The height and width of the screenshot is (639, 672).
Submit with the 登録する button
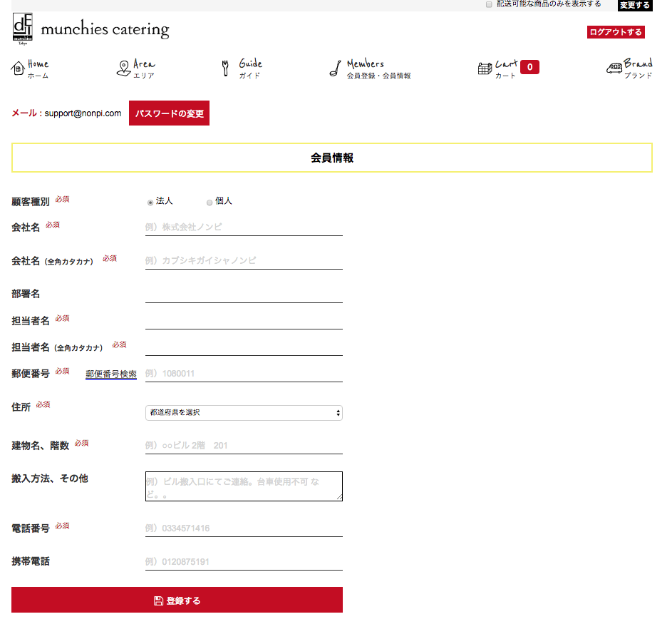177,600
